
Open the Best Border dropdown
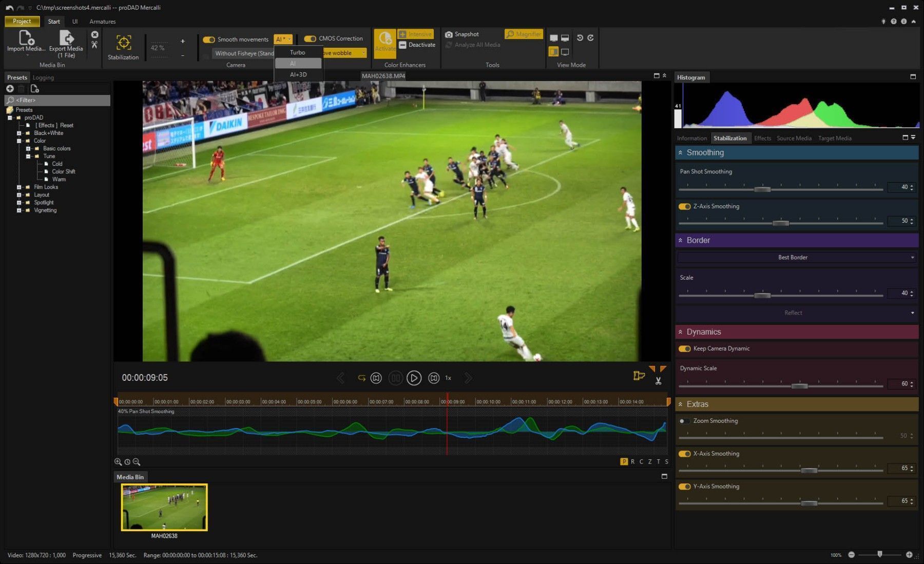pyautogui.click(x=796, y=258)
